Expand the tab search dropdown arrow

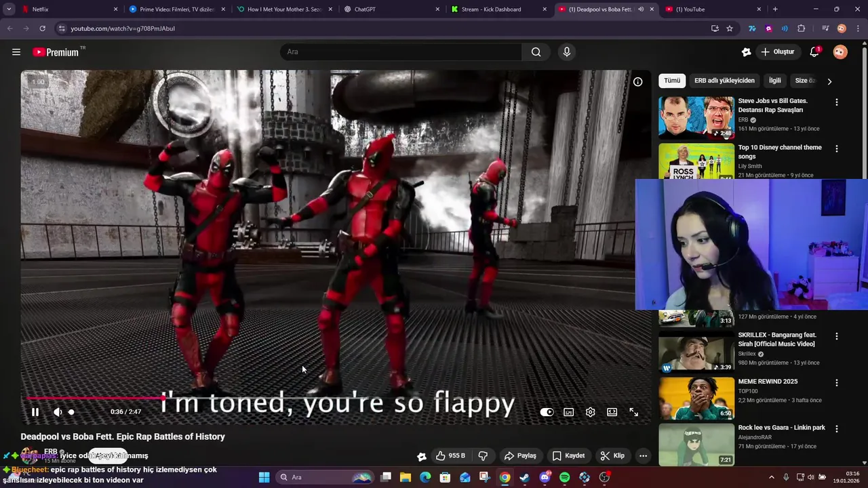click(9, 9)
